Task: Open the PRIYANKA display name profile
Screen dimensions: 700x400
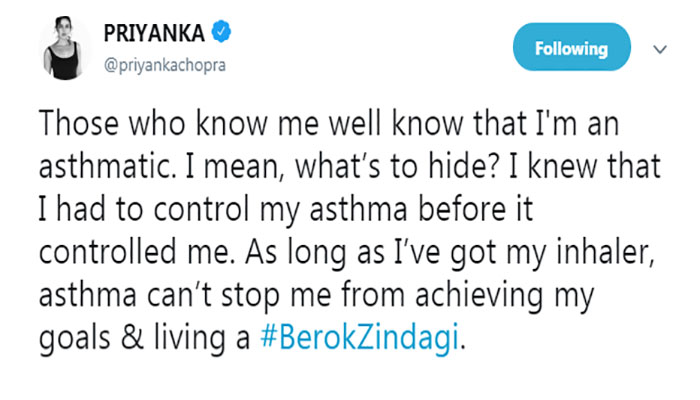Action: (154, 33)
